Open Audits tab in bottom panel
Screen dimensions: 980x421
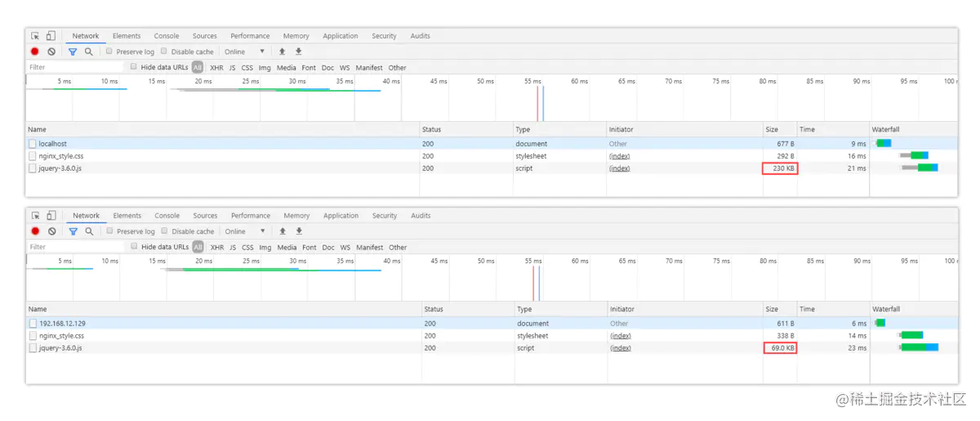(421, 216)
